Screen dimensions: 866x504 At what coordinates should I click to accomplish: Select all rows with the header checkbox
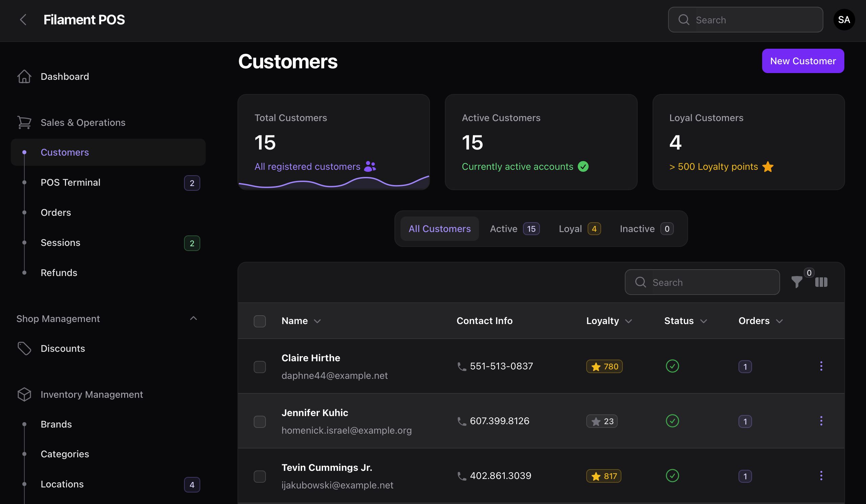click(259, 321)
